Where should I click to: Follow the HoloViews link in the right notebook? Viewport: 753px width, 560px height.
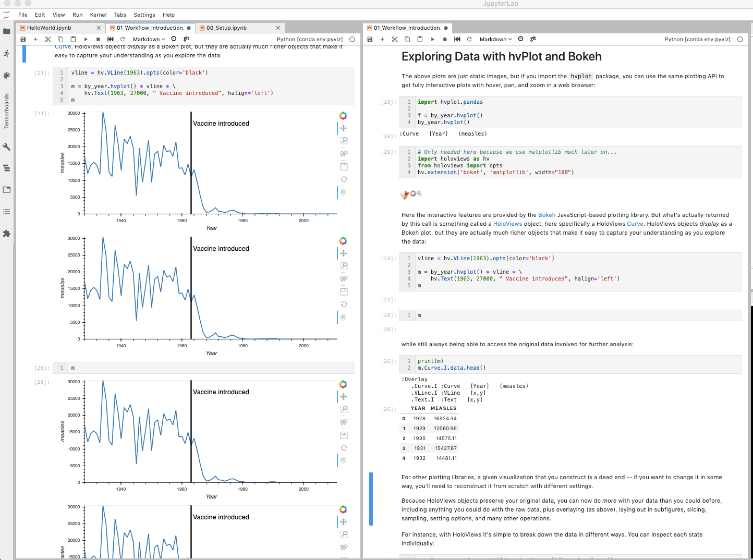click(507, 224)
